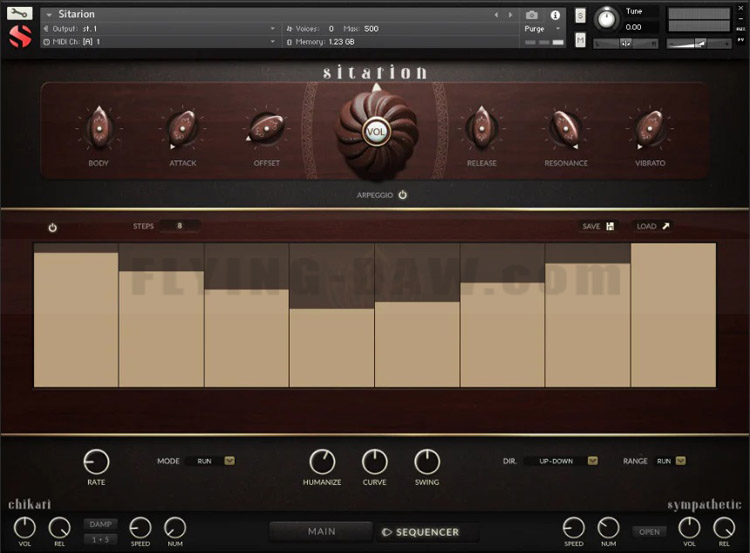The width and height of the screenshot is (750, 553).
Task: Click the sympathetic NUM knob
Action: point(608,528)
